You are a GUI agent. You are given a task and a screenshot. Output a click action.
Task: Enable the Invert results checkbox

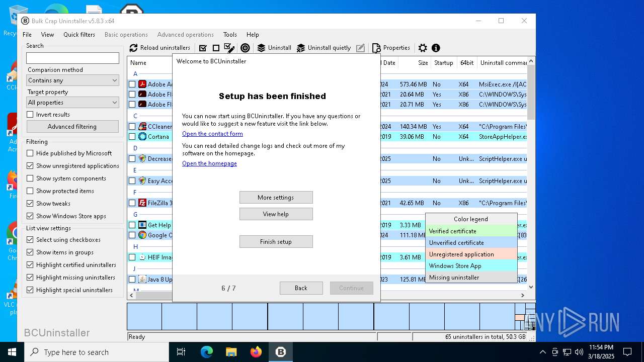(x=30, y=115)
